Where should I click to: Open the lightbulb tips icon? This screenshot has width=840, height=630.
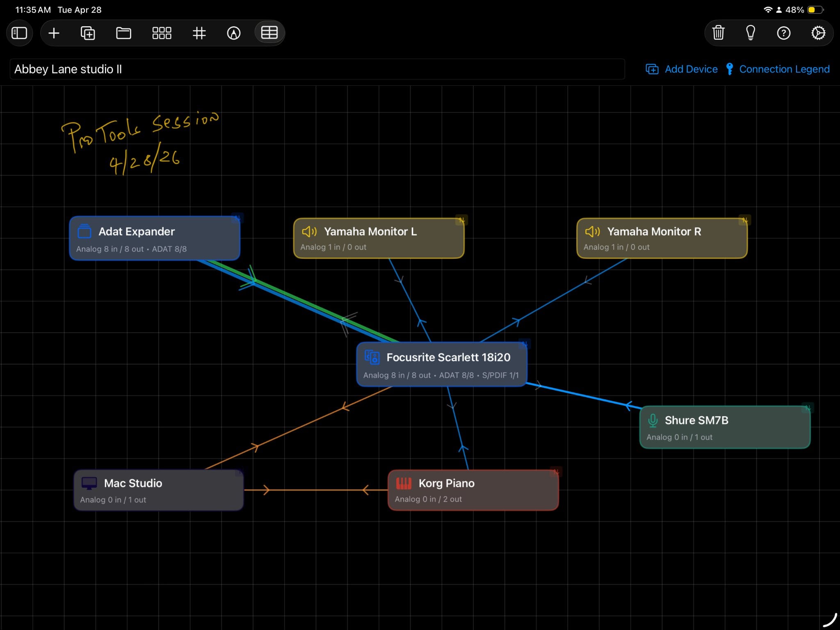tap(751, 33)
